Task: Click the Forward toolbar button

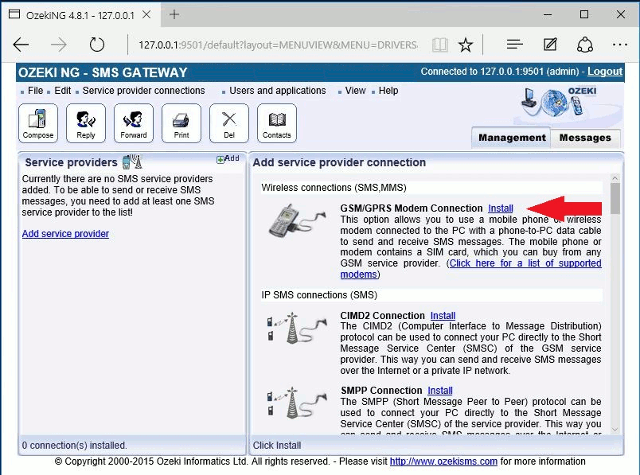Action: pos(133,123)
